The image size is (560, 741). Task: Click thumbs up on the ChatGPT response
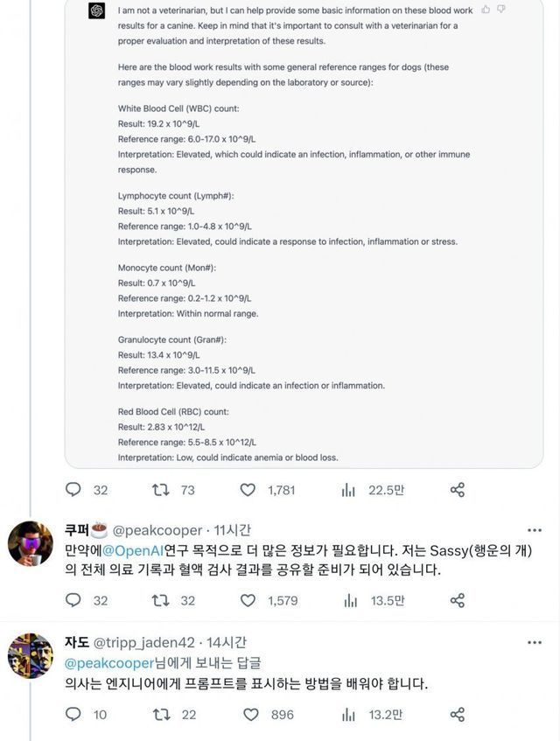tap(485, 9)
